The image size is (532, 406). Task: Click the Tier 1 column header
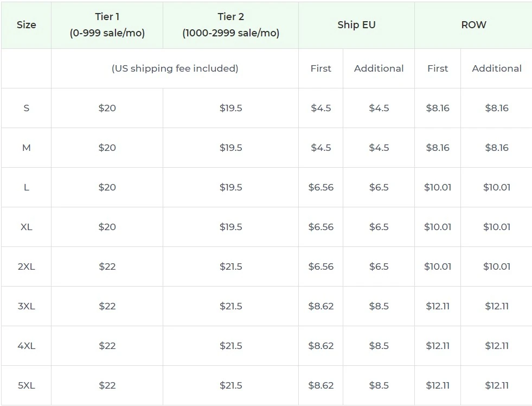[x=107, y=25]
